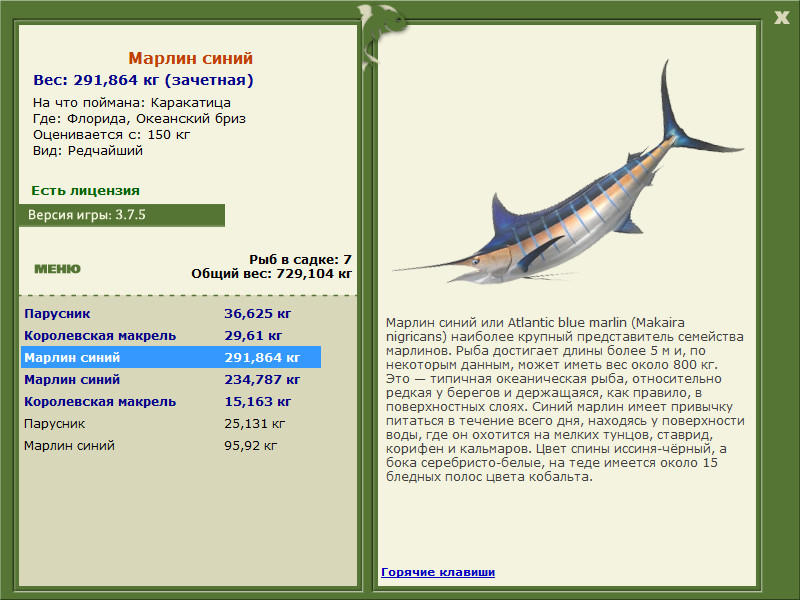Image resolution: width=800 pixels, height=600 pixels.
Task: Click the Вес: 291,864 кг (зачетная) line
Action: (143, 80)
